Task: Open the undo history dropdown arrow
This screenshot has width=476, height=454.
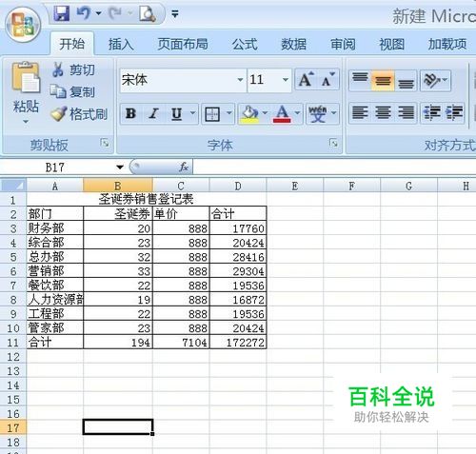Action: pyautogui.click(x=99, y=13)
